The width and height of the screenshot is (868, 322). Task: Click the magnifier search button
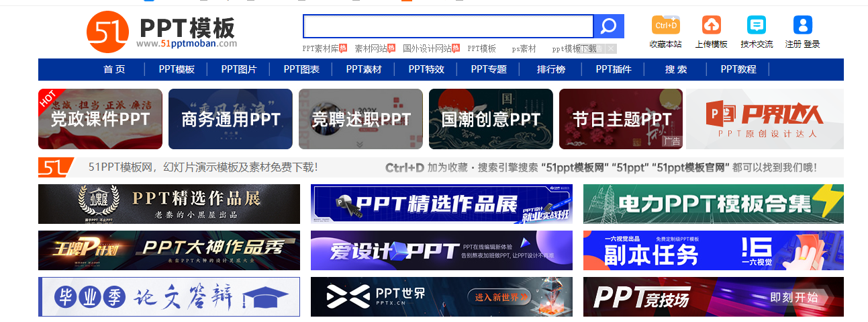point(609,26)
